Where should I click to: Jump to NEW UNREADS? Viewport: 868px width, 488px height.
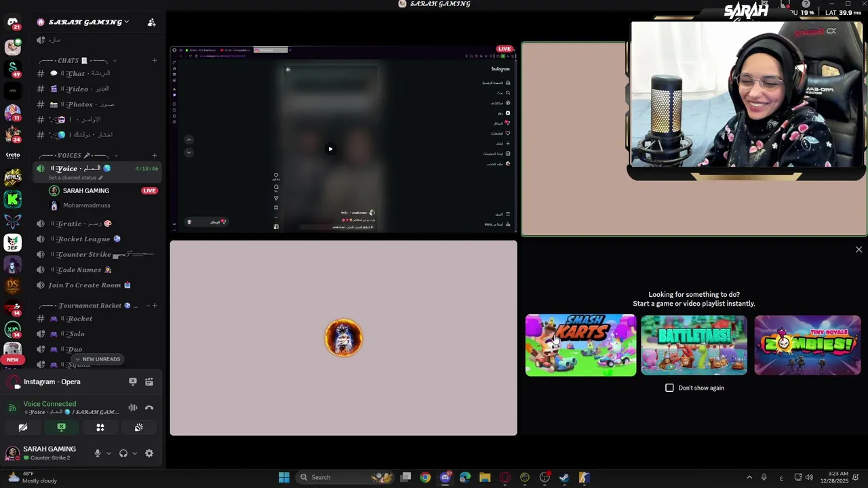point(97,359)
